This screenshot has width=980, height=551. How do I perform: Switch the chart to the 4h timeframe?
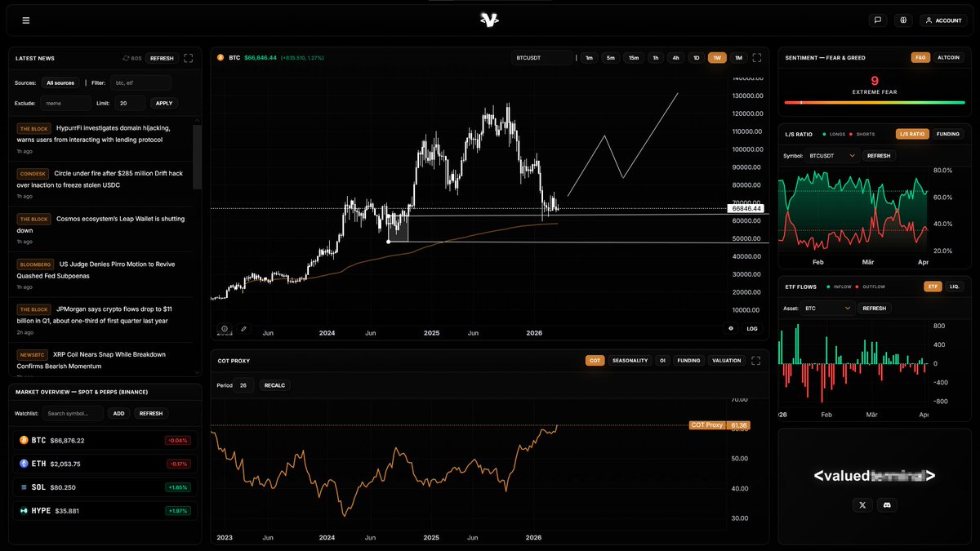[x=675, y=58]
